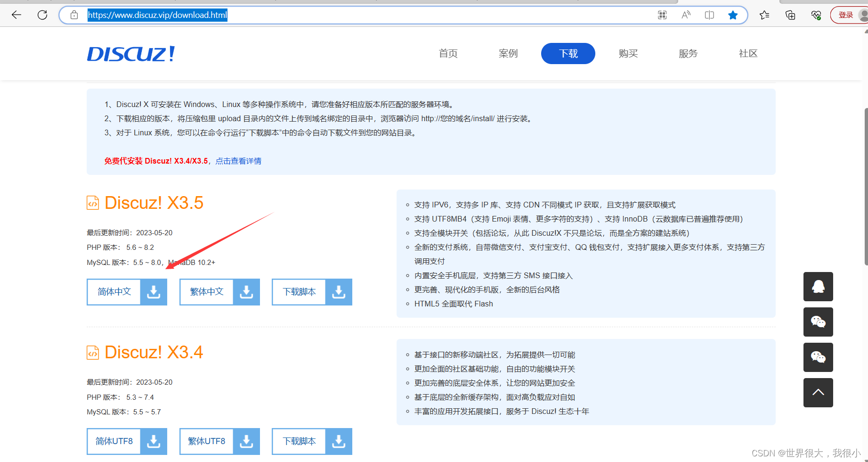Image resolution: width=868 pixels, height=462 pixels.
Task: Open the Collections icon in browser toolbar
Action: tap(790, 15)
